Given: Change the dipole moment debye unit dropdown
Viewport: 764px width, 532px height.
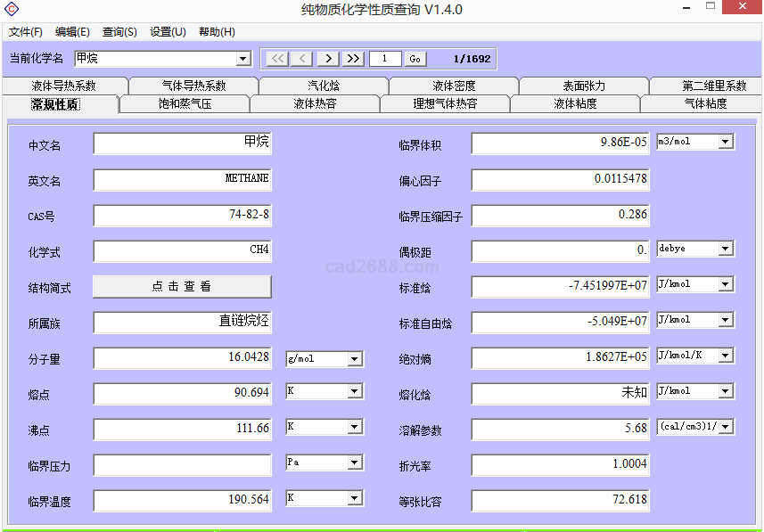Looking at the screenshot, I should (x=725, y=249).
